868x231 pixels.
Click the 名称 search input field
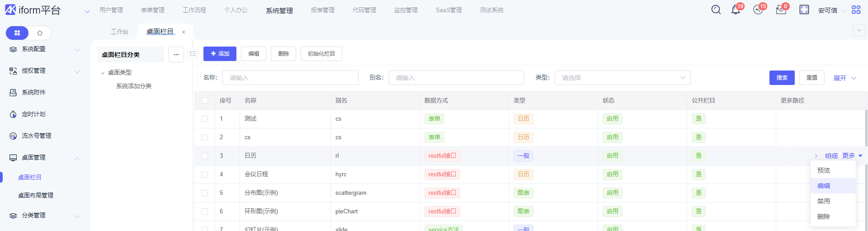(290, 78)
